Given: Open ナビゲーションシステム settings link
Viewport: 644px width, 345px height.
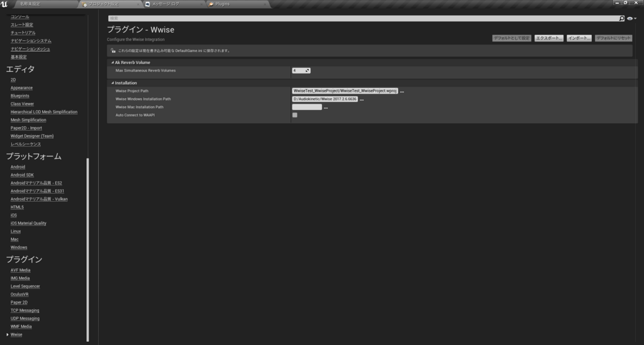Looking at the screenshot, I should point(31,41).
